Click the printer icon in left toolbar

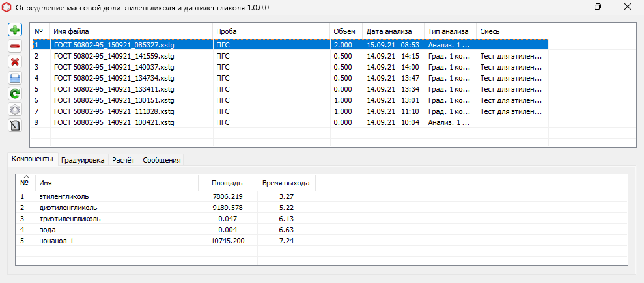(15, 77)
